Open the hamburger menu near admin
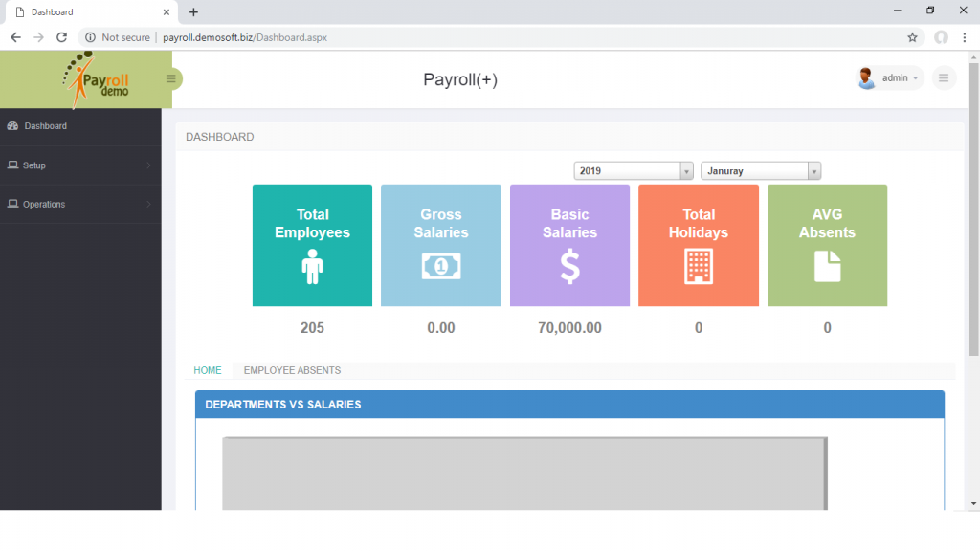This screenshot has width=980, height=551. [944, 77]
